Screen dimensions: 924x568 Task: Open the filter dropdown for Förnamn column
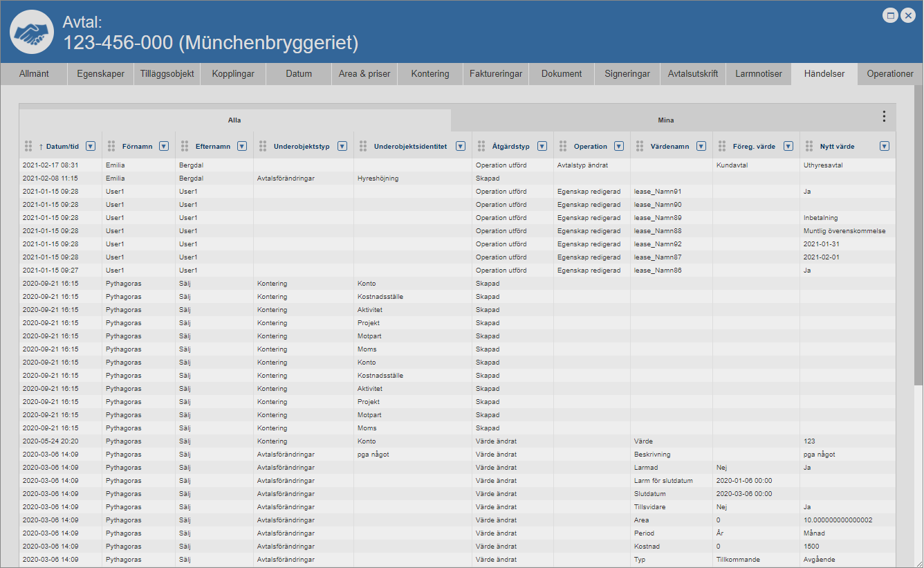pos(164,146)
